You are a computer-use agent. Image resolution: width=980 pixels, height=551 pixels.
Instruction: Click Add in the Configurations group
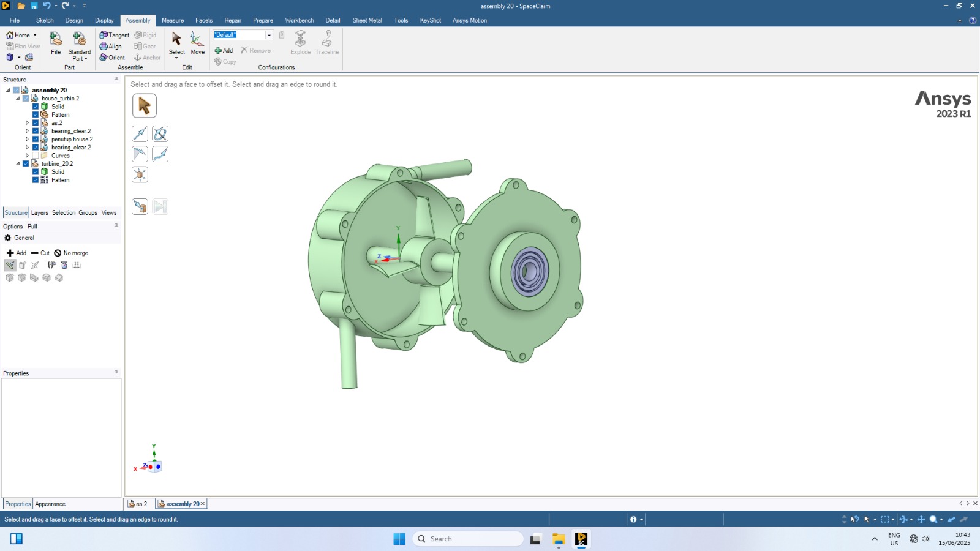tap(224, 51)
